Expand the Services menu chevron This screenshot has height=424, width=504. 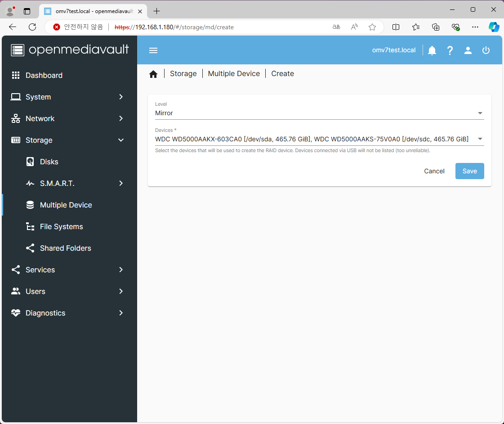point(121,270)
